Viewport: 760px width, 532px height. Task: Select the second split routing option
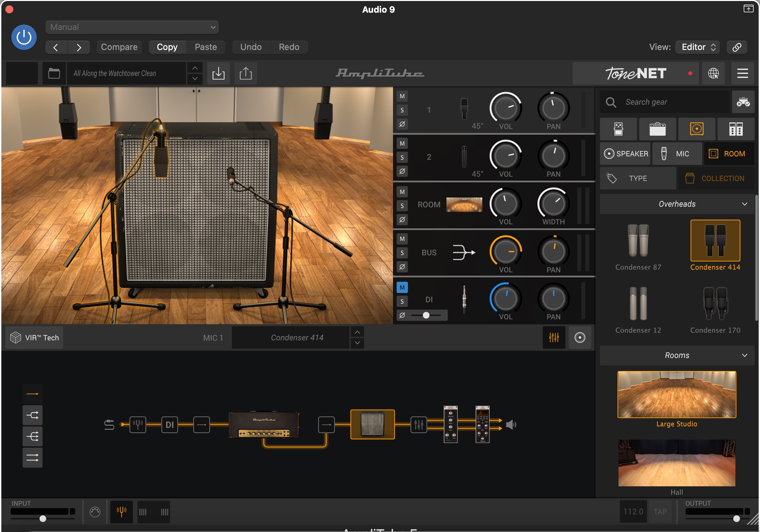[32, 415]
